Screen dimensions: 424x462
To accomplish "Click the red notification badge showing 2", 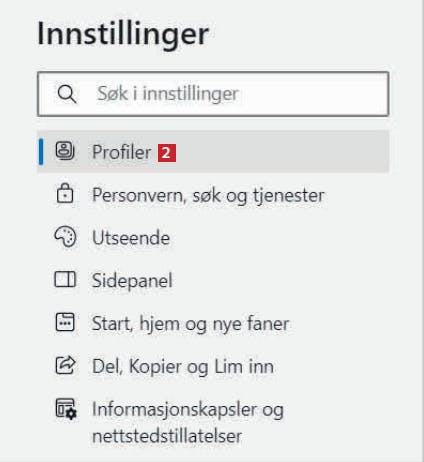I will coord(167,153).
